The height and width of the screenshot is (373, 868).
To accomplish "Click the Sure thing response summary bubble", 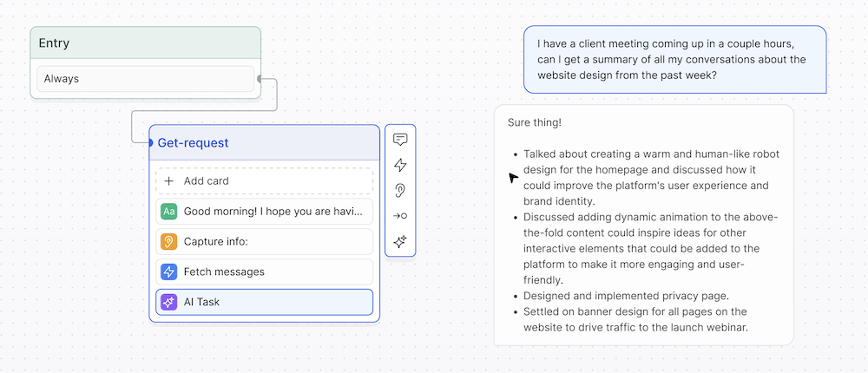I will pyautogui.click(x=643, y=226).
